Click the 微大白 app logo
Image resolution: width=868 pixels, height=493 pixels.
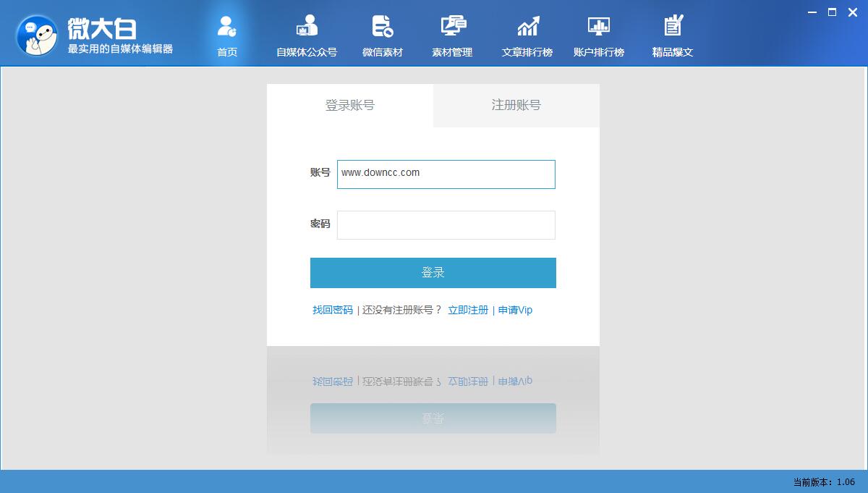point(38,33)
